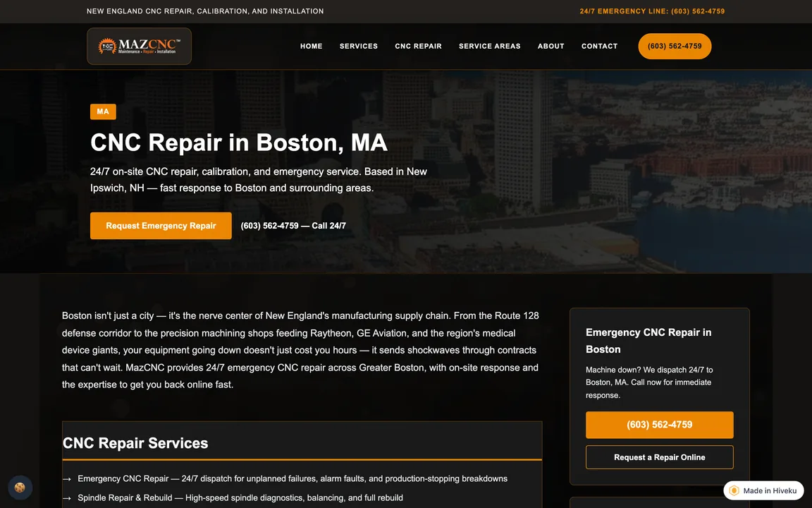Screen dimensions: 812x508
Task: Open the CNC Repair menu item
Action: 419,46
